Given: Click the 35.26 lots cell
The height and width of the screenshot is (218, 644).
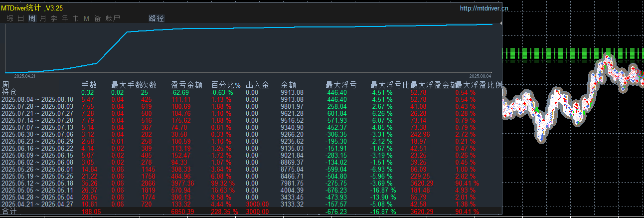Looking at the screenshot, I should pos(90,183).
